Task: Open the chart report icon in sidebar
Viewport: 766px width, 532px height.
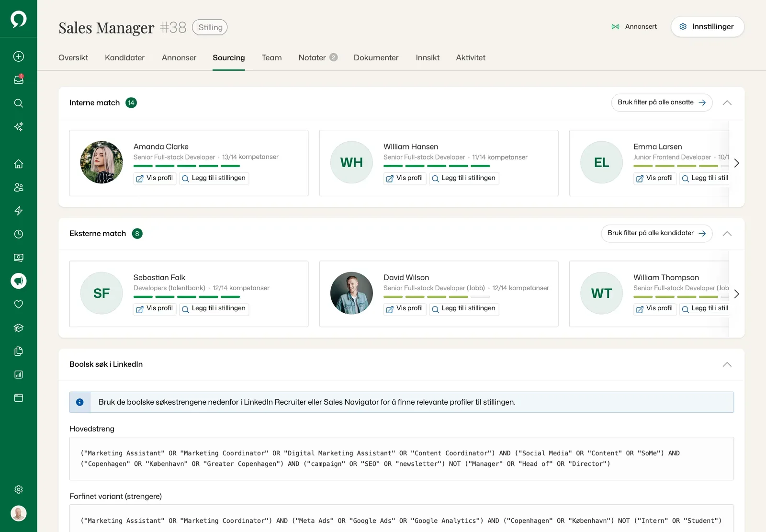Action: coord(19,374)
